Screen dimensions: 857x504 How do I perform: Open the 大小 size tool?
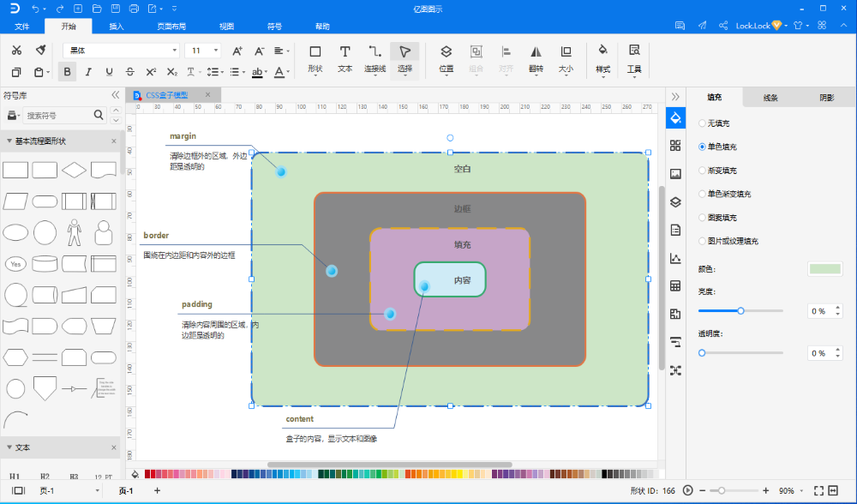[566, 60]
